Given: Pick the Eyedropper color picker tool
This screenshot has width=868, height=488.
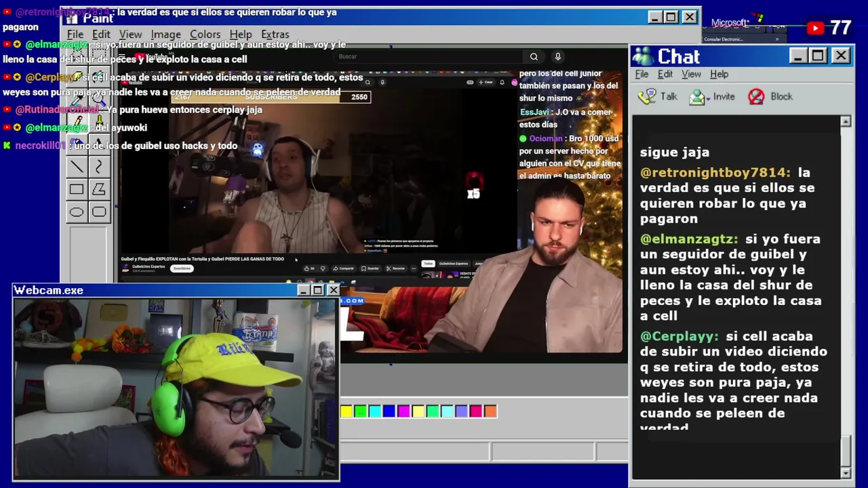Looking at the screenshot, I should 77,100.
